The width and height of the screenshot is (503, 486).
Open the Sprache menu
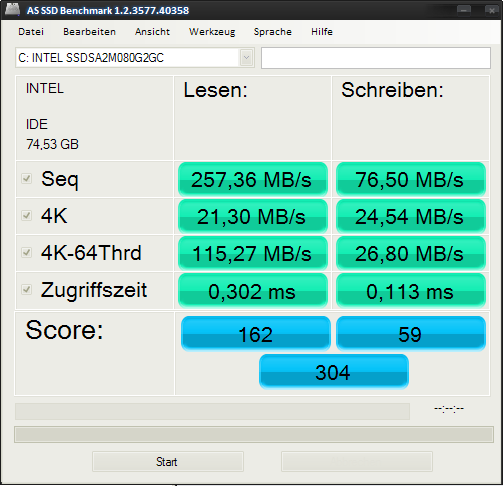273,32
